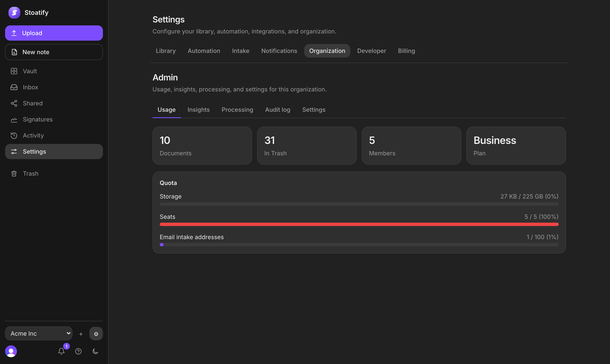Screen dimensions: 610x364
Task: Click the notification badge showing 1
Action: pos(67,346)
